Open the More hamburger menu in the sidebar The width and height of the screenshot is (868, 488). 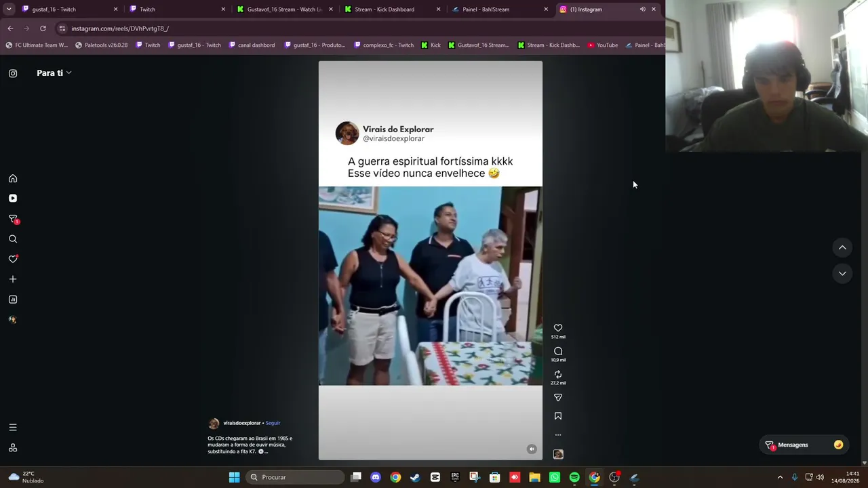point(13,428)
